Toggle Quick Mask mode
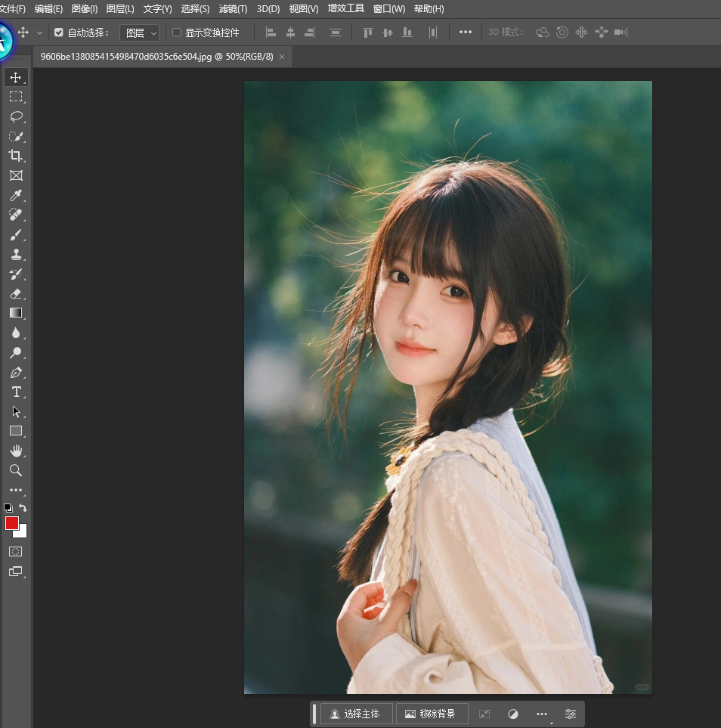This screenshot has width=721, height=728. pos(15,552)
